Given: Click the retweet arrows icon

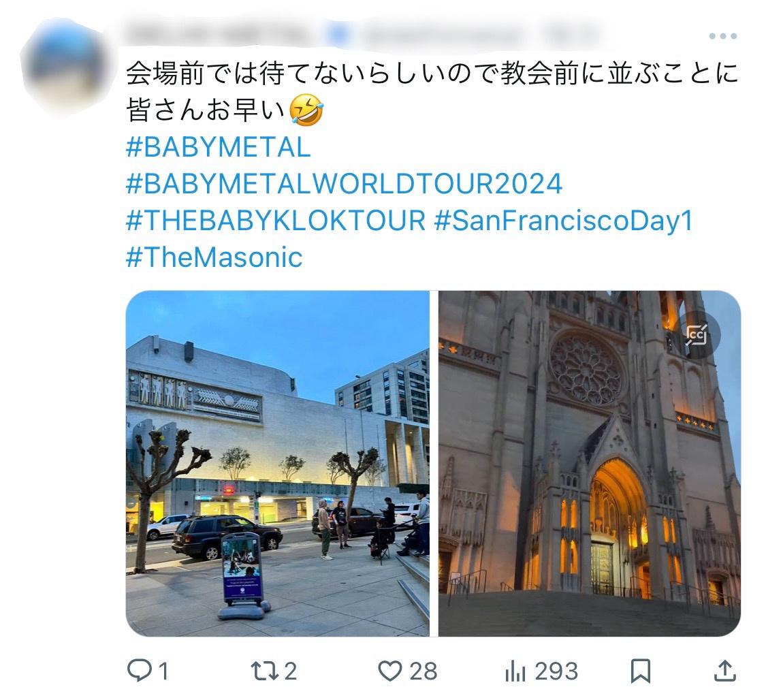Looking at the screenshot, I should tap(263, 671).
